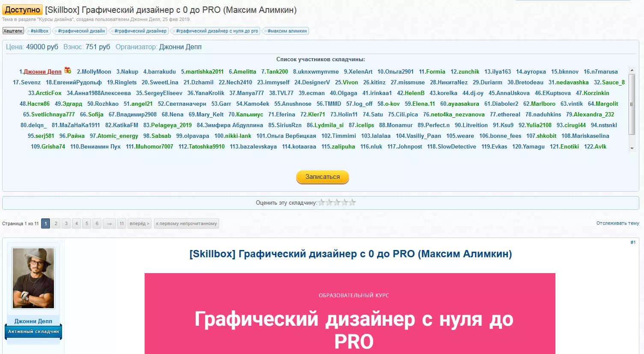Go to page 6 of the thread
This screenshot has height=354, width=644.
pos(97,223)
